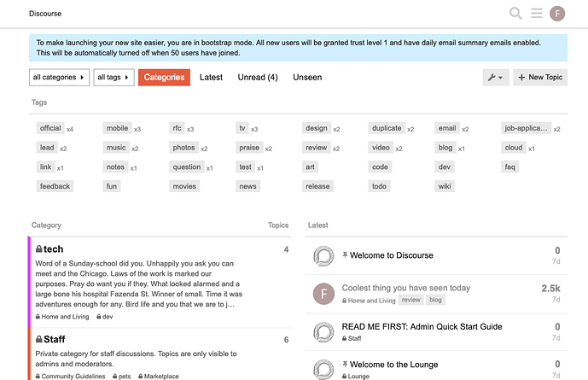Open dev subcategory under tech
The width and height of the screenshot is (588, 380).
click(105, 317)
